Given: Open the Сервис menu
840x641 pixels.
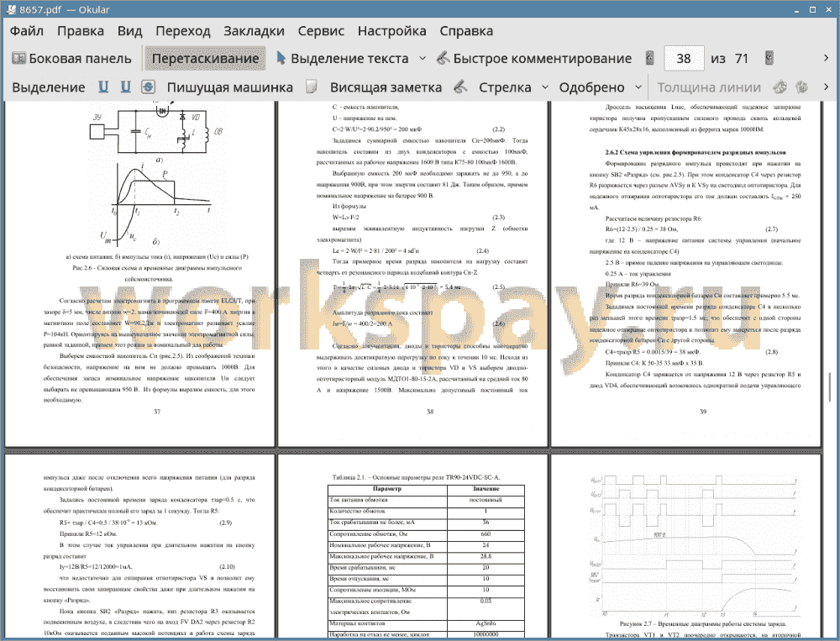Looking at the screenshot, I should [x=321, y=31].
